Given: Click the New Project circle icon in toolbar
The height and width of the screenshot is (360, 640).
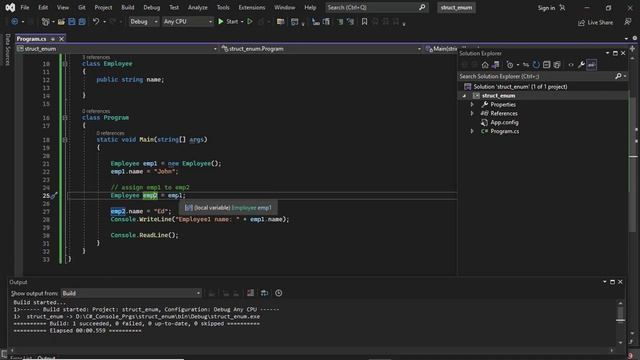Looking at the screenshot, I should click(x=14, y=22).
